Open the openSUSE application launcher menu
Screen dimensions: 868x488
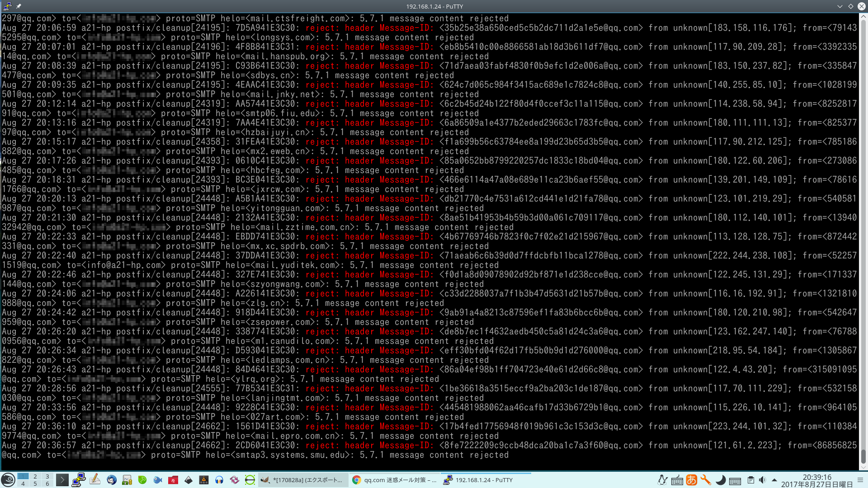pos(8,479)
